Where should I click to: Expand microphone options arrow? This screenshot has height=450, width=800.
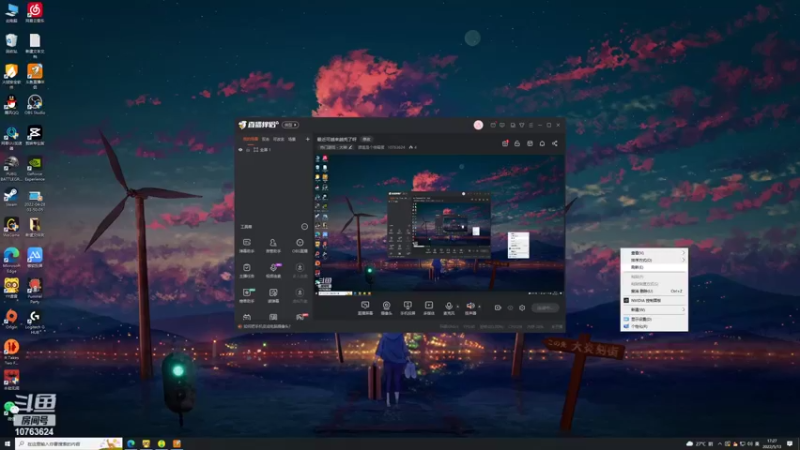pos(457,307)
